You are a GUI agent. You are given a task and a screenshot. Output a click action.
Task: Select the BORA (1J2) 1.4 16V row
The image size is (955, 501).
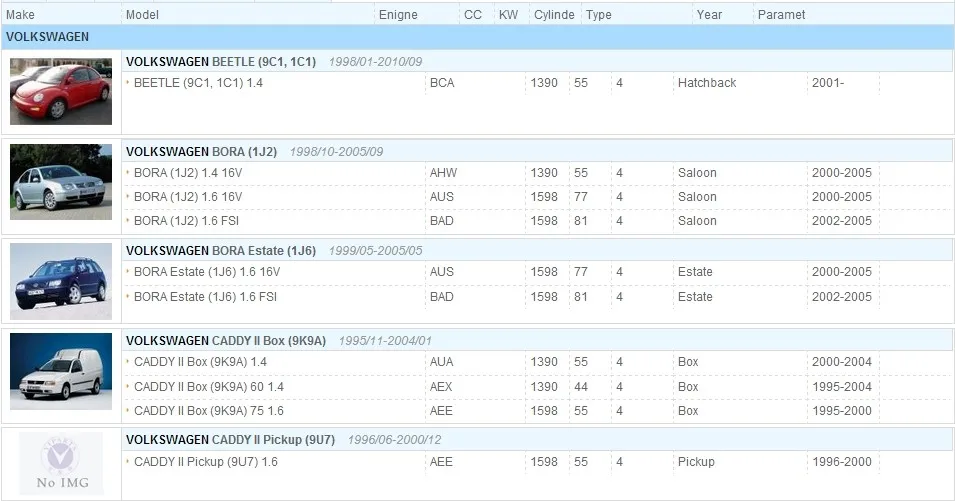[x=538, y=173]
